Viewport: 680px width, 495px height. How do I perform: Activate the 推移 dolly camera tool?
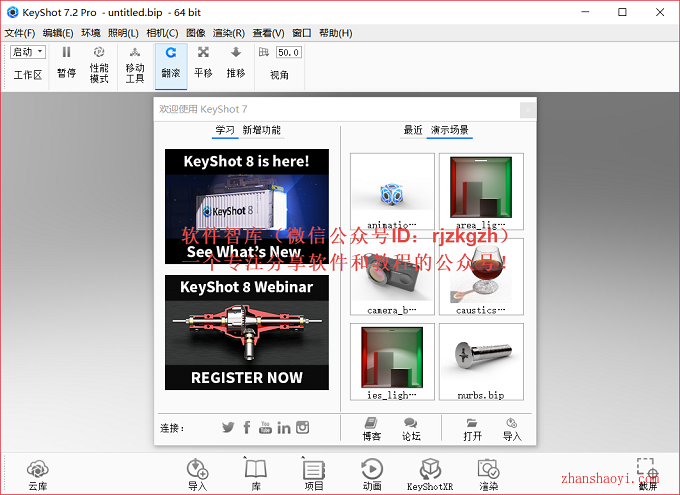pos(235,63)
